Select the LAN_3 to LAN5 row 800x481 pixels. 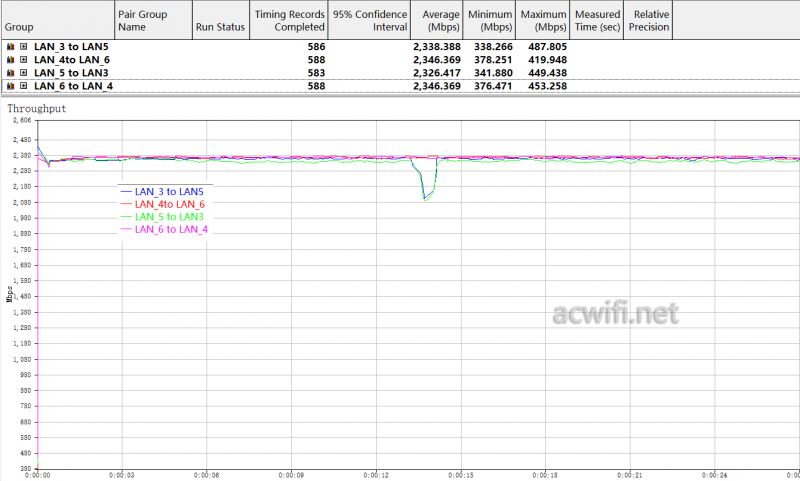pos(70,47)
